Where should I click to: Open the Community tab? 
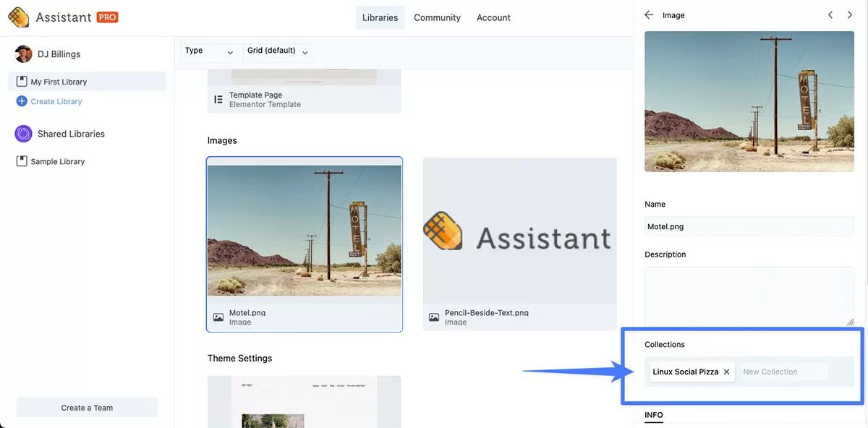click(437, 17)
